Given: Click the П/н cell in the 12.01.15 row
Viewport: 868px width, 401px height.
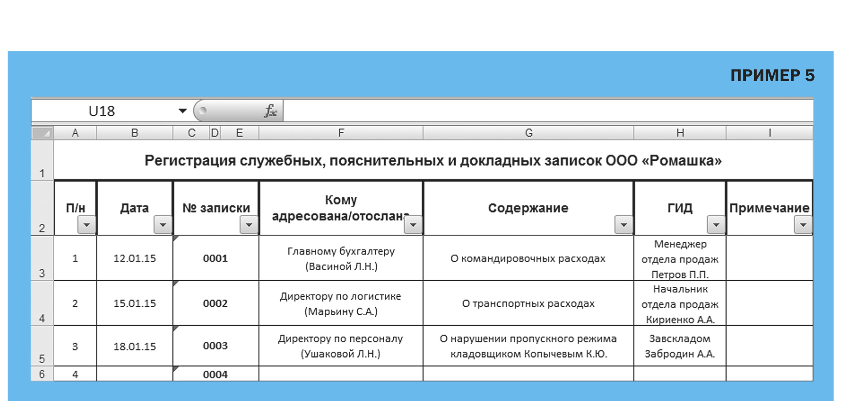Looking at the screenshot, I should (x=75, y=258).
